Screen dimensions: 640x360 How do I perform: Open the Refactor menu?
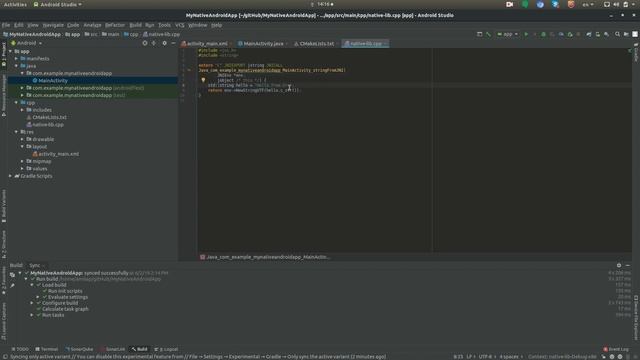pos(115,25)
